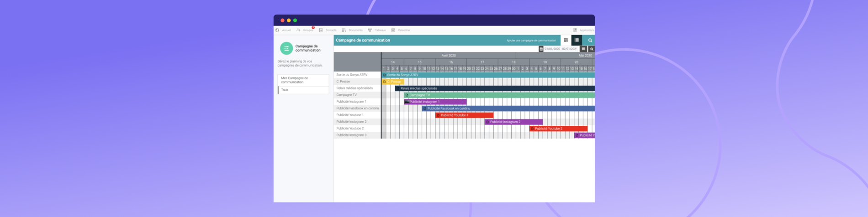The width and height of the screenshot is (868, 217).
Task: Open the Calendrier menu label
Action: click(404, 30)
